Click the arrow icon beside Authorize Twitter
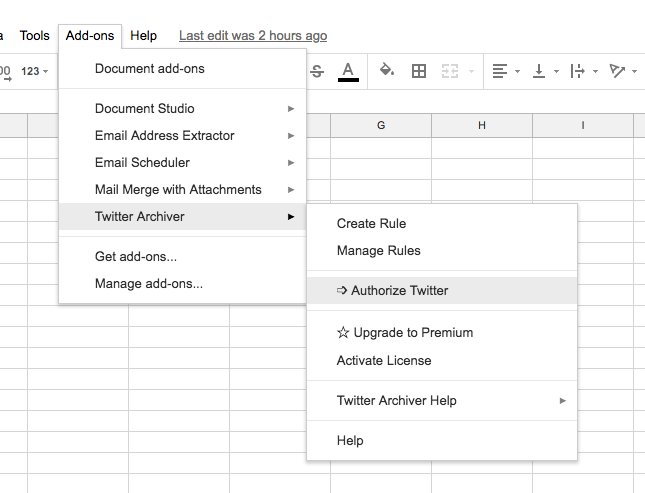Image resolution: width=645 pixels, height=493 pixels. [x=342, y=290]
